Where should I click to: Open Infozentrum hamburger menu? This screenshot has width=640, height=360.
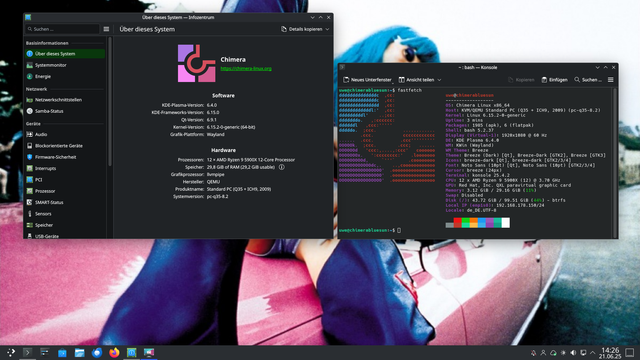tap(106, 29)
